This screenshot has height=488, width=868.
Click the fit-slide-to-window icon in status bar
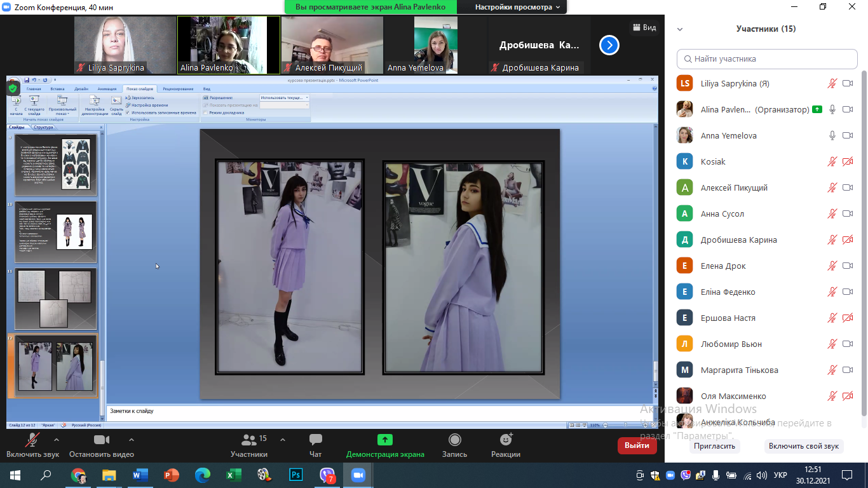[654, 425]
